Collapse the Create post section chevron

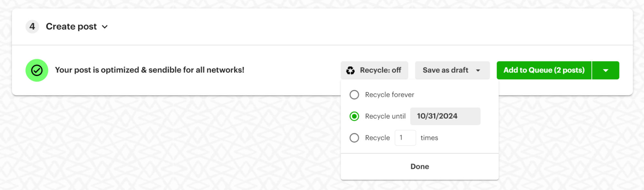tap(105, 27)
